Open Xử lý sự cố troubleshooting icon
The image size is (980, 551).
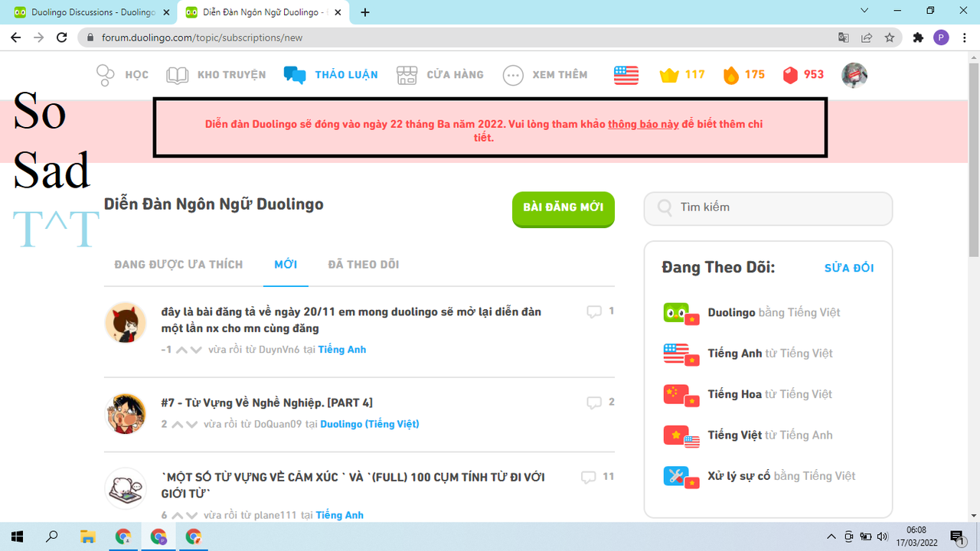click(x=681, y=476)
